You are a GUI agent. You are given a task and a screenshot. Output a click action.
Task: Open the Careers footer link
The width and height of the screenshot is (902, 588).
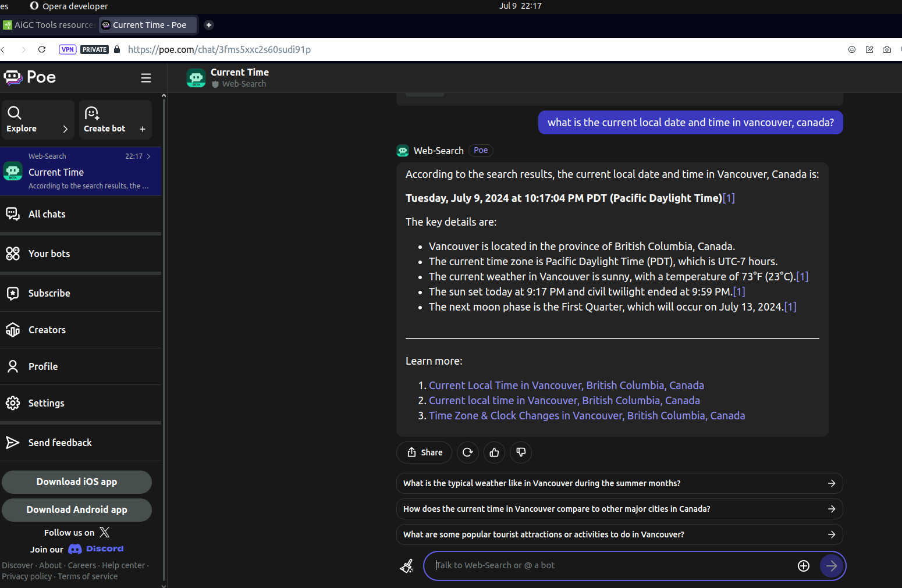pyautogui.click(x=82, y=565)
